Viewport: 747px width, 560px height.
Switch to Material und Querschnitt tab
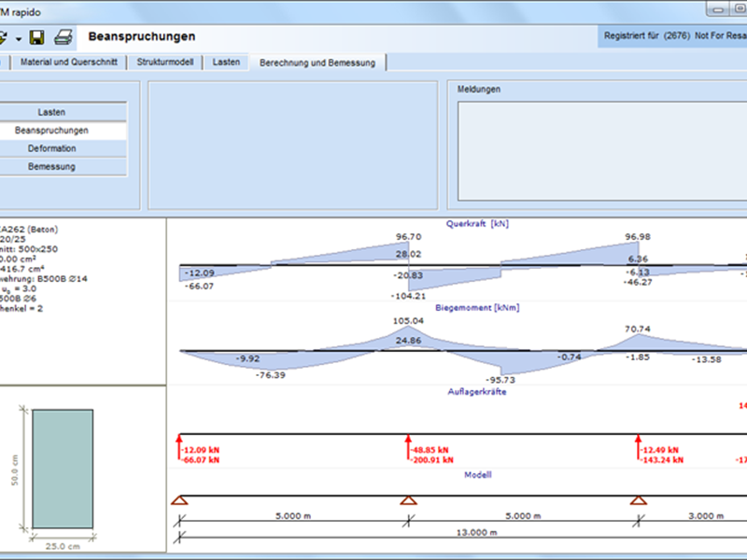point(69,63)
